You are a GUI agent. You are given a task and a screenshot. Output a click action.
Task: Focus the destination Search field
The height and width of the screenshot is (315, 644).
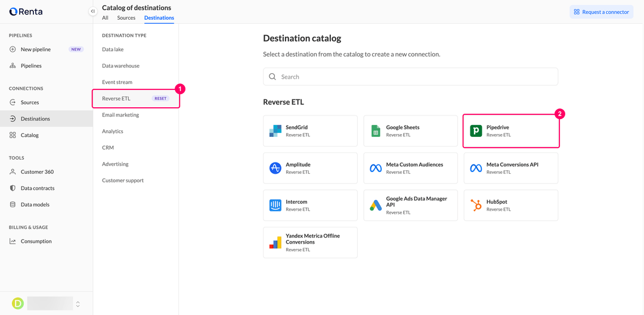411,77
